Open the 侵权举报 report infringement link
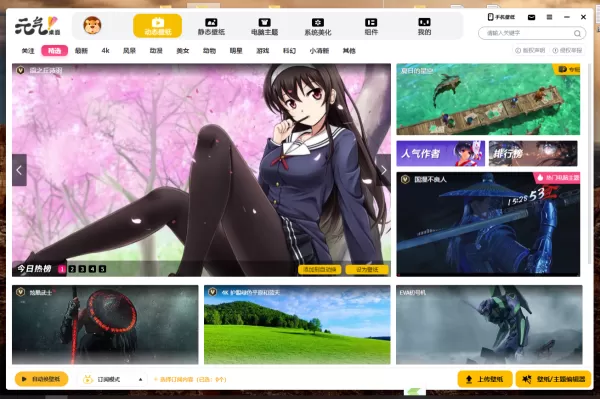 point(567,50)
